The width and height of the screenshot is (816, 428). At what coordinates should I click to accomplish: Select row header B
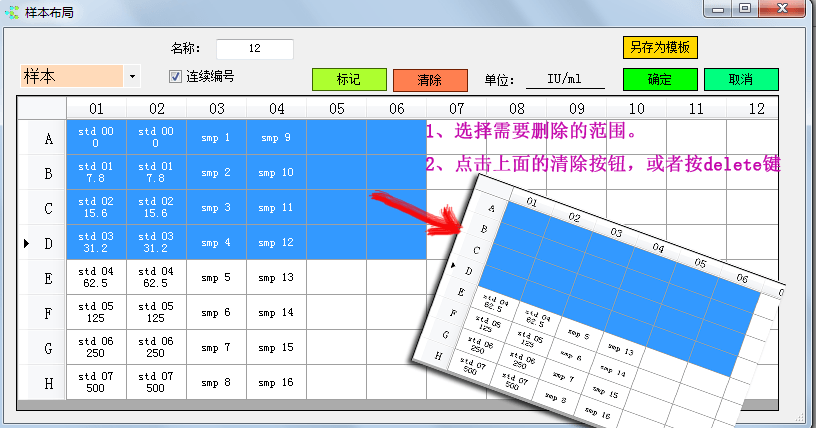coord(42,173)
